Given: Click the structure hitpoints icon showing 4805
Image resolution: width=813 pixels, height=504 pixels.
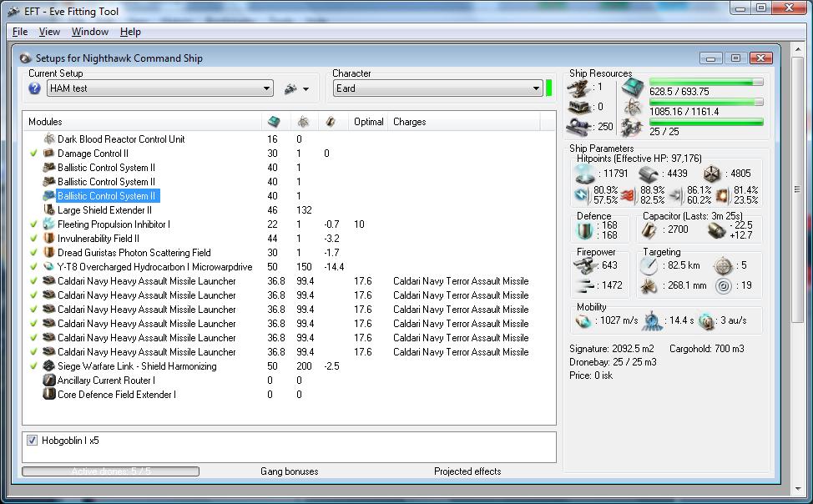Looking at the screenshot, I should click(x=712, y=174).
